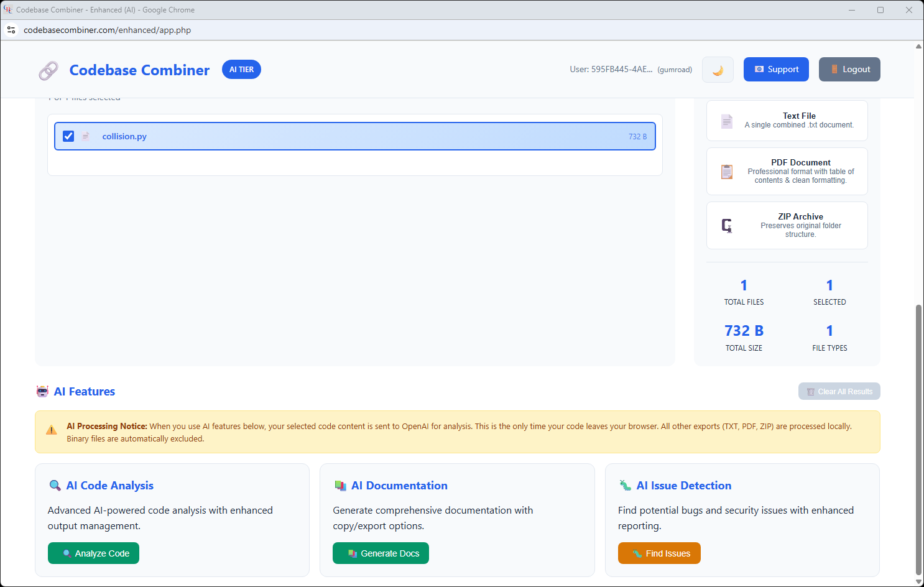Click the FILE TYPES count

[829, 331]
